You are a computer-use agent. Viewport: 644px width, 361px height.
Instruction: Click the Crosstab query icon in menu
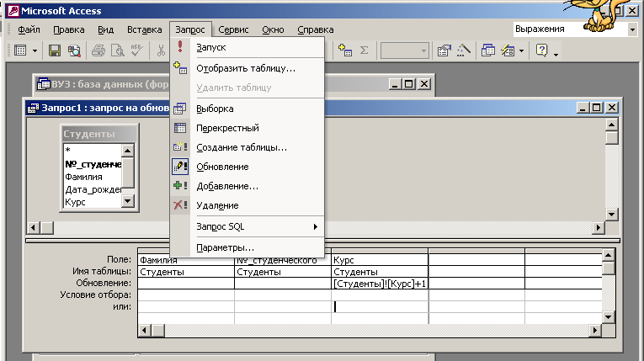coord(180,128)
